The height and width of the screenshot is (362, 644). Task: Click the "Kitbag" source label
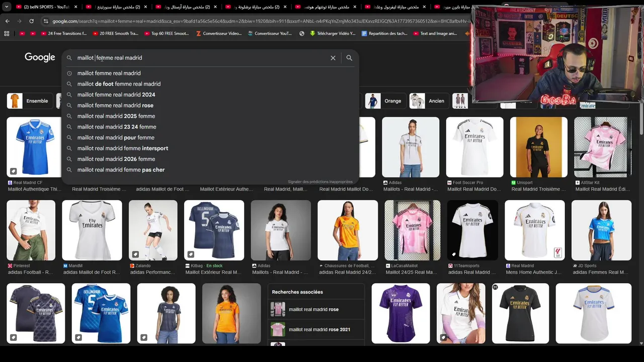pos(197,265)
